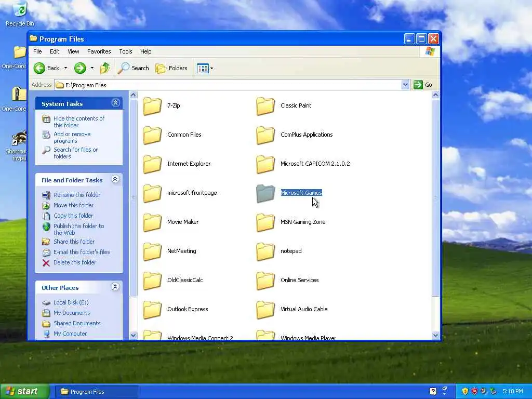Toggle the Folders pane button
This screenshot has height=399, width=532.
[171, 68]
